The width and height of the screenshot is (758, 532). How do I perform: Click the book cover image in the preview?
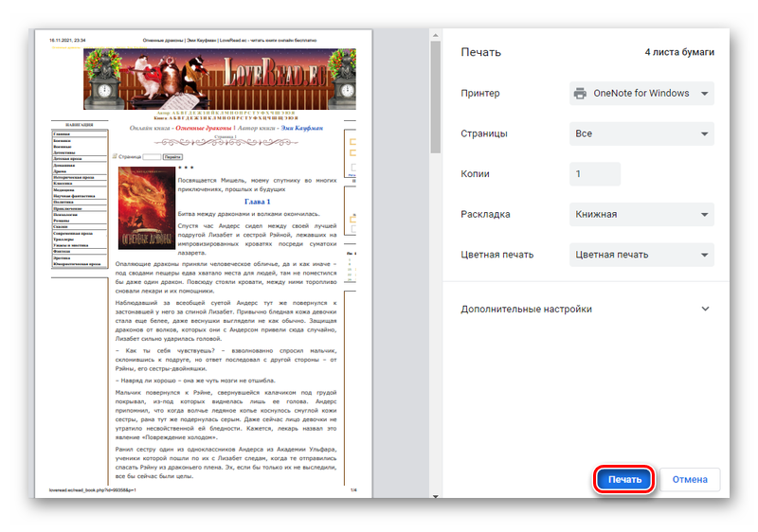click(145, 209)
